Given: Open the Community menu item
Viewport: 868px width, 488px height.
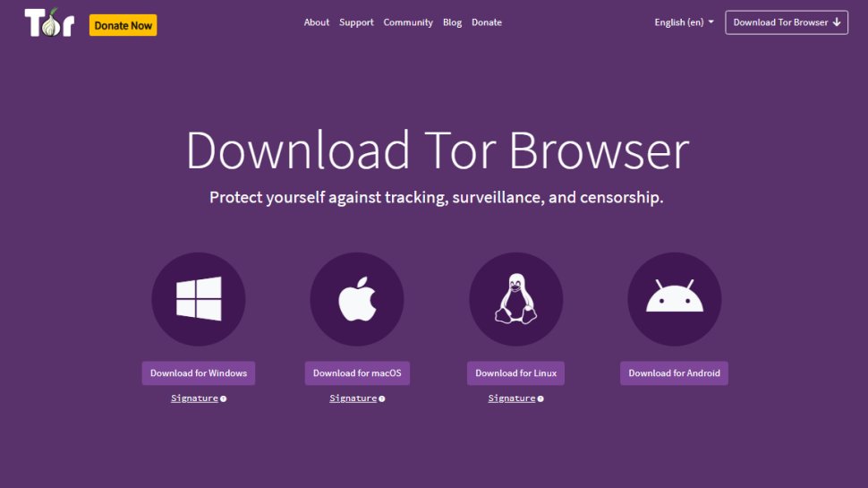Looking at the screenshot, I should (408, 22).
